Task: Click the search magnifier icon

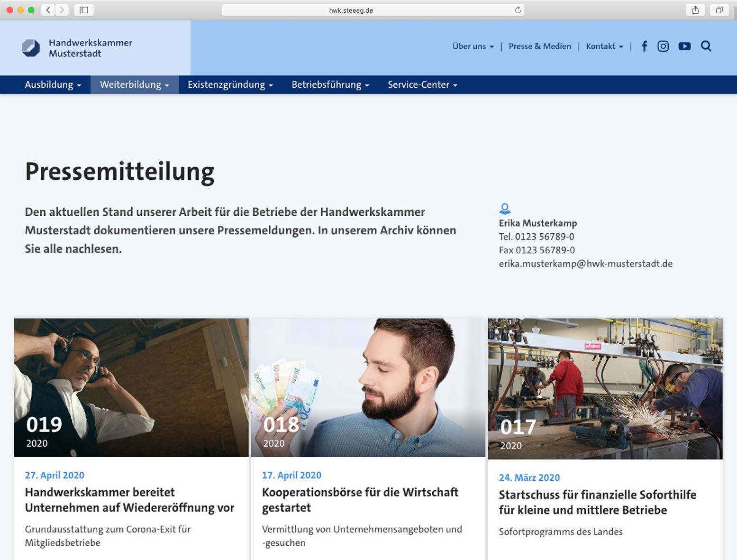Action: pyautogui.click(x=706, y=46)
